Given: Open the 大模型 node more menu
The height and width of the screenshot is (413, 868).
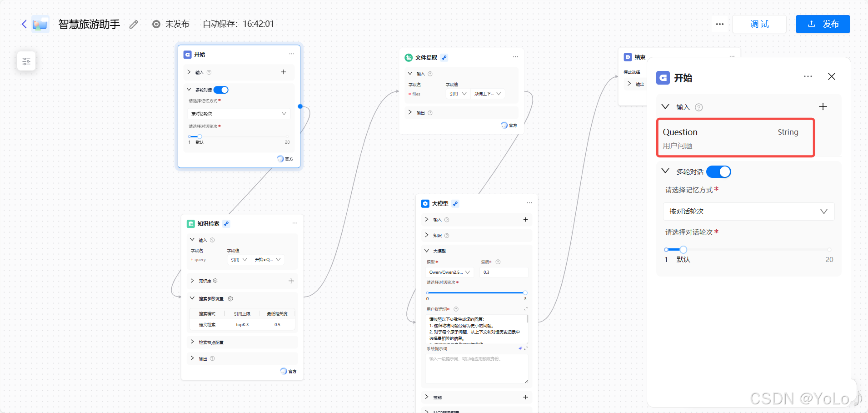Looking at the screenshot, I should pyautogui.click(x=529, y=203).
